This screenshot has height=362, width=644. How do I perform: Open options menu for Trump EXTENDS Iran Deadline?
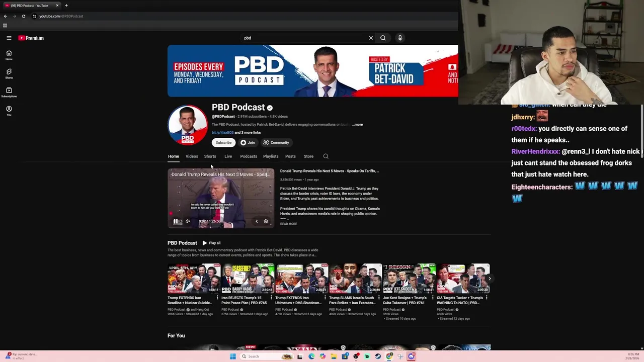coord(217,298)
